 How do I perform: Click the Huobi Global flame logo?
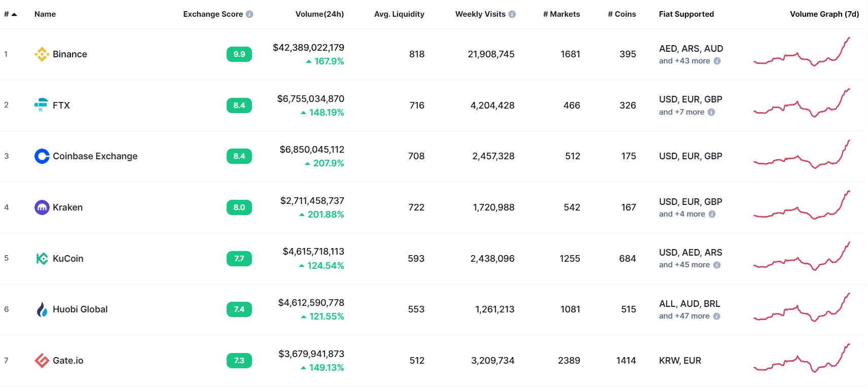42,309
